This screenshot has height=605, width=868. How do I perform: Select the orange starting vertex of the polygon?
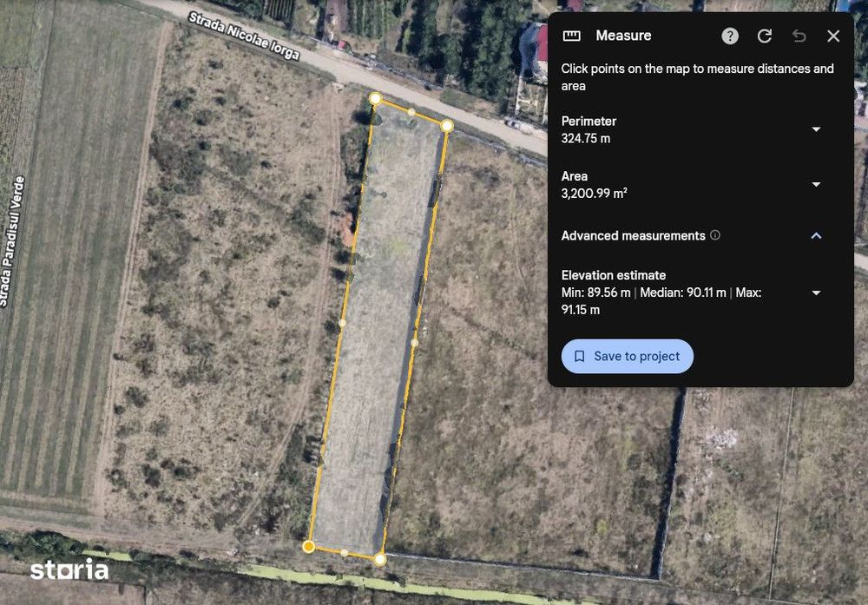309,546
